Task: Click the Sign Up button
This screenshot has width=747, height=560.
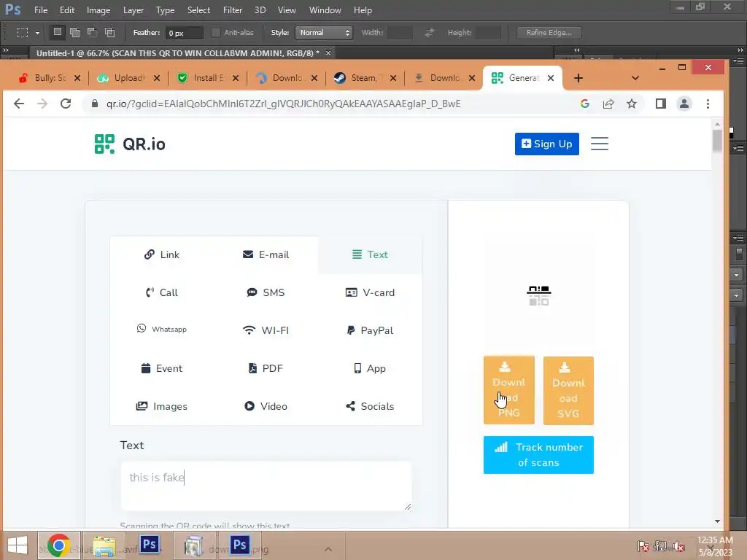Action: (x=547, y=144)
